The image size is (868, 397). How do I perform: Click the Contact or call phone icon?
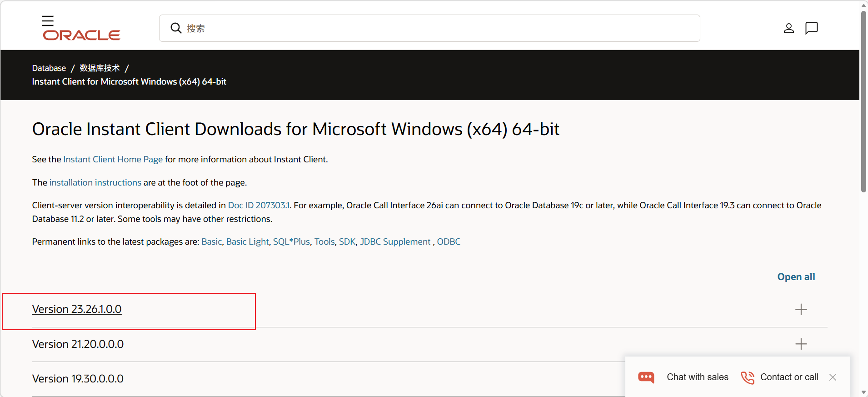tap(748, 377)
